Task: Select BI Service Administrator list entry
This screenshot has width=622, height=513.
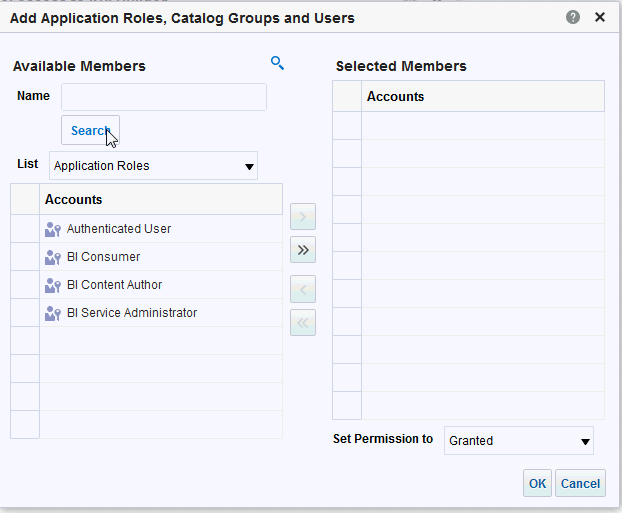Action: click(132, 313)
